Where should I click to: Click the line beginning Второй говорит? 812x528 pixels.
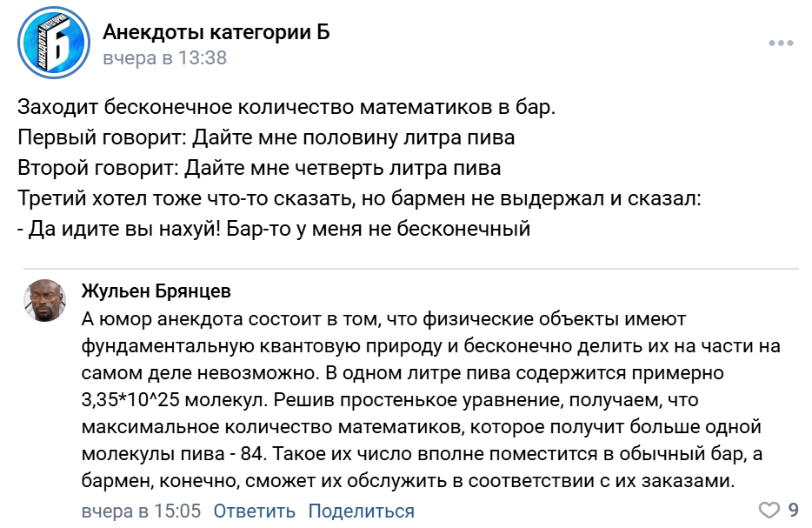coord(259,167)
